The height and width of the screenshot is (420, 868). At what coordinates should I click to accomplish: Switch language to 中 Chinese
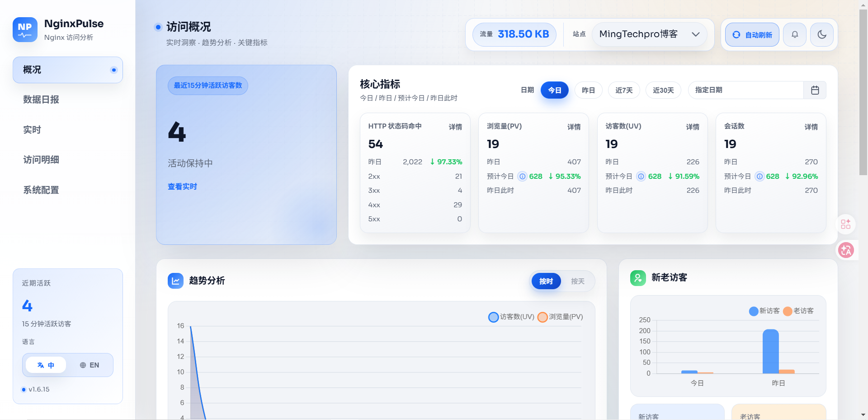(x=46, y=365)
